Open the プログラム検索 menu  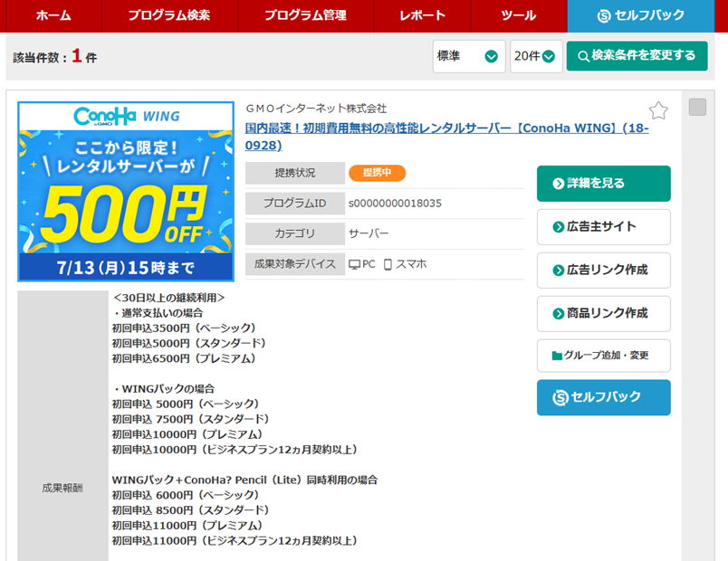coord(169,15)
